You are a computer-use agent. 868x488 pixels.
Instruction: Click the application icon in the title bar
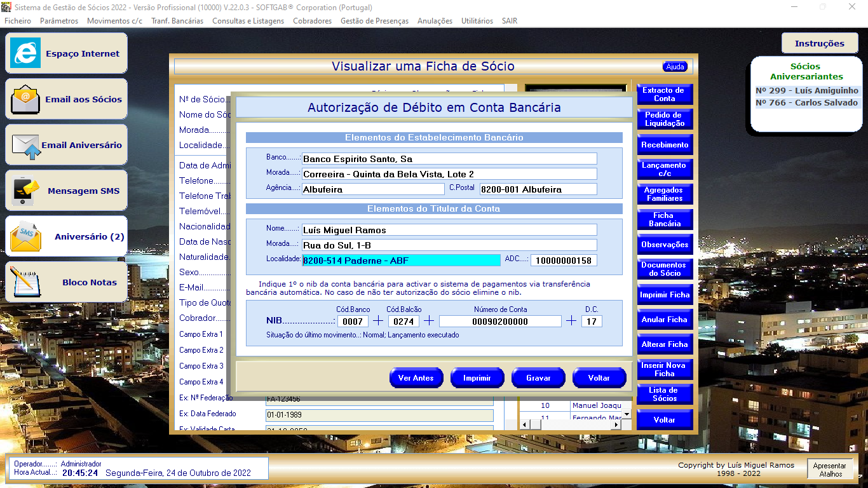click(x=6, y=8)
